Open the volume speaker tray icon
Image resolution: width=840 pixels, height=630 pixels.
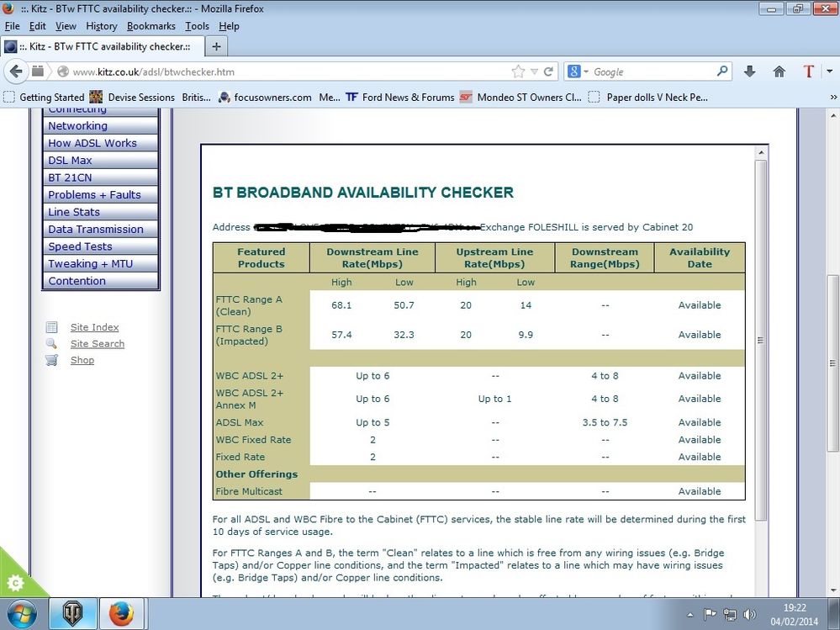pyautogui.click(x=749, y=615)
